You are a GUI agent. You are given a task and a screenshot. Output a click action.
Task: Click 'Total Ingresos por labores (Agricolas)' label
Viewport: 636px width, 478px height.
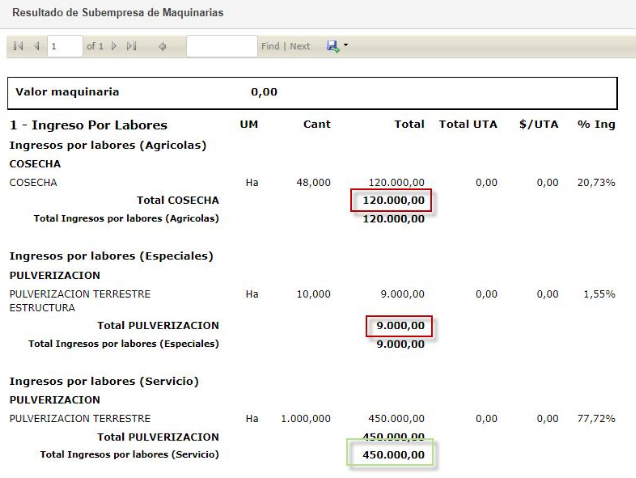(126, 219)
